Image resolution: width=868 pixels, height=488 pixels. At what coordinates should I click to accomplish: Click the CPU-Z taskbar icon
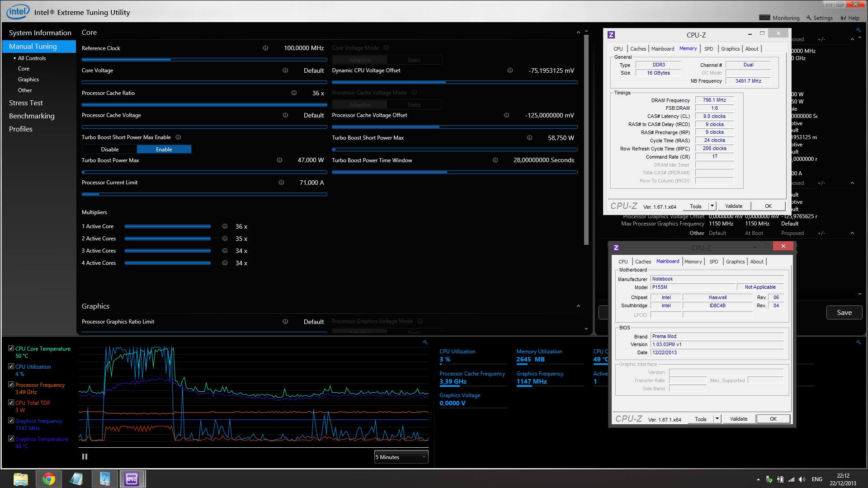point(132,479)
